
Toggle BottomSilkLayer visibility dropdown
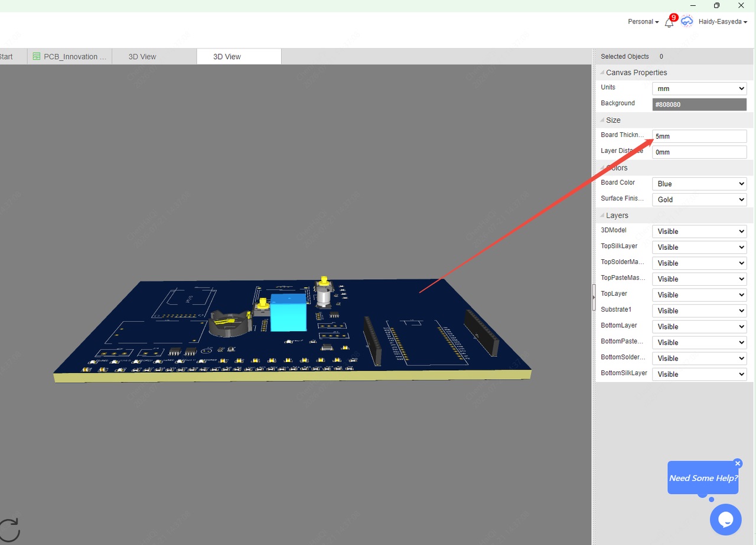pyautogui.click(x=699, y=374)
